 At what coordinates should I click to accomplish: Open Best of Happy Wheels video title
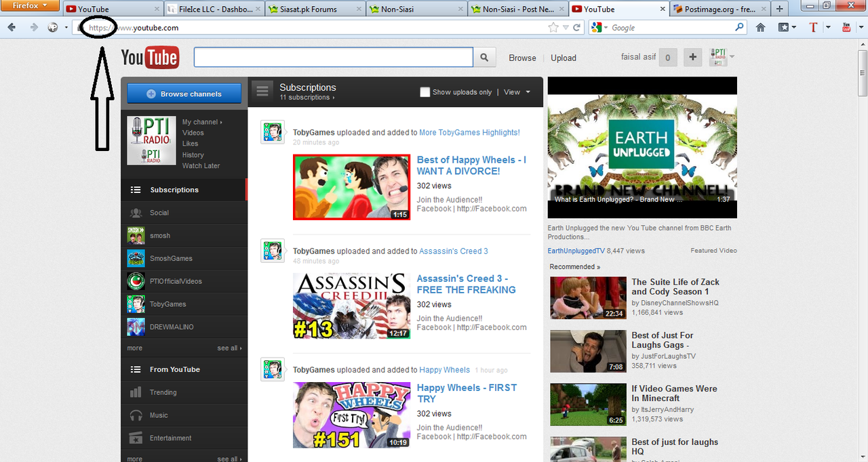[471, 165]
